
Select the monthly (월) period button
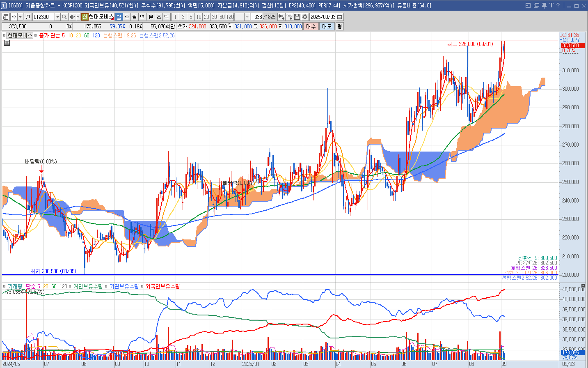point(134,17)
